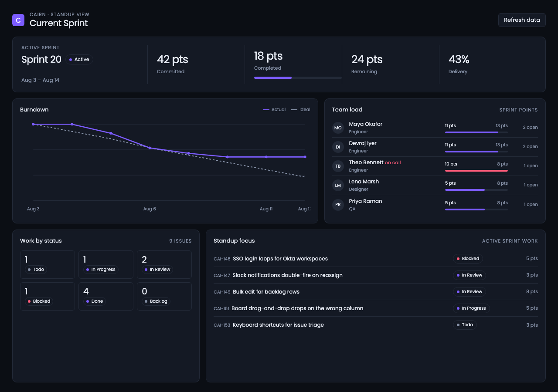Click "2 open" in Maya Okafor's row
The image size is (558, 392).
click(x=530, y=128)
